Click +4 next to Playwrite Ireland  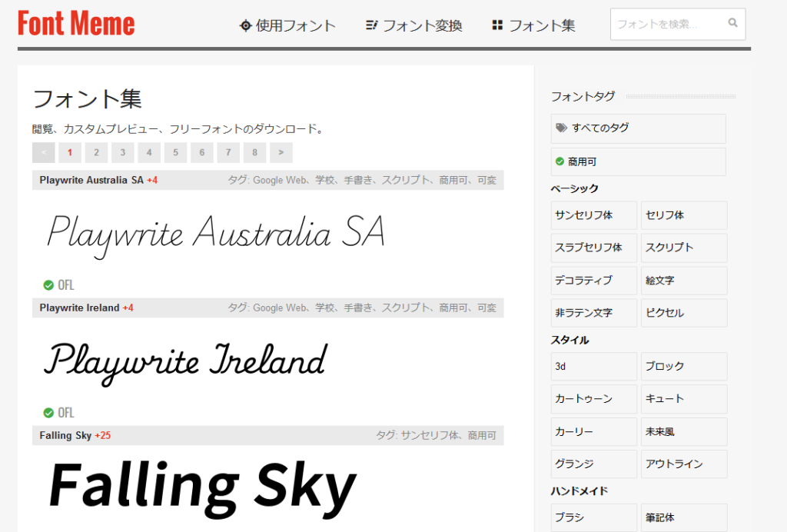(128, 308)
